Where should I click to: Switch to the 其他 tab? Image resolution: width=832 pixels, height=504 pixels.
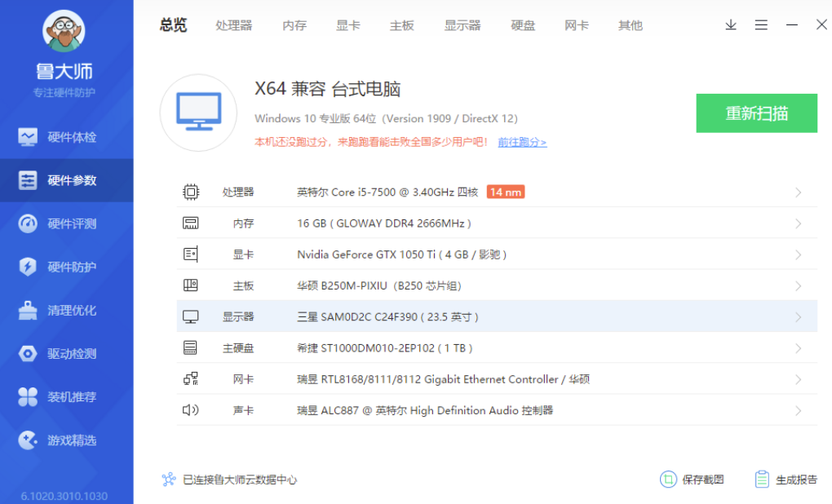click(631, 25)
